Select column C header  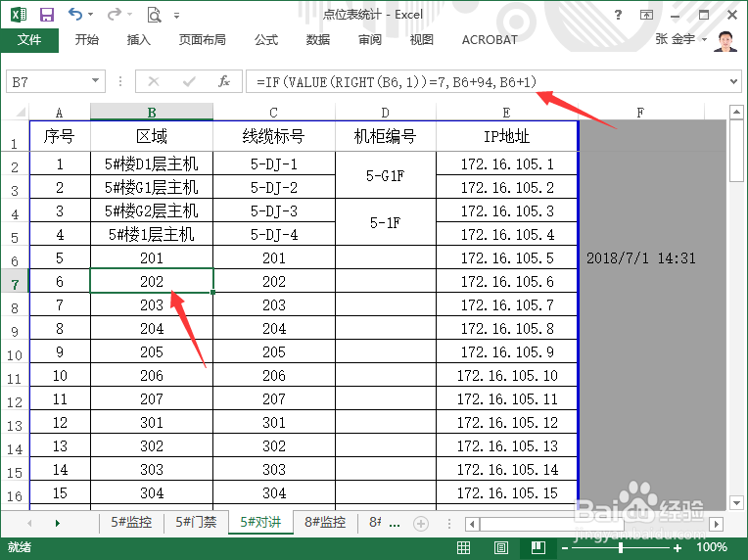274,113
